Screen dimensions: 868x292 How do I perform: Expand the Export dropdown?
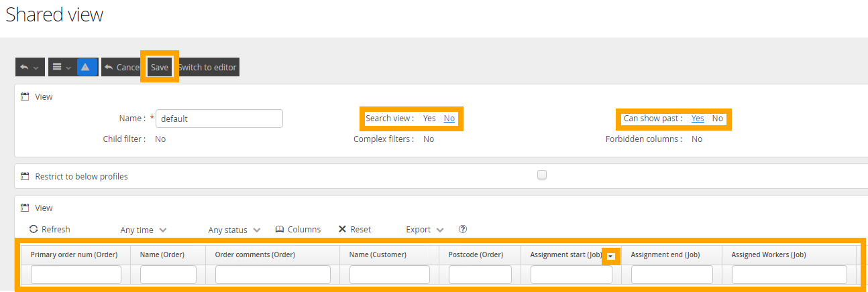point(425,229)
